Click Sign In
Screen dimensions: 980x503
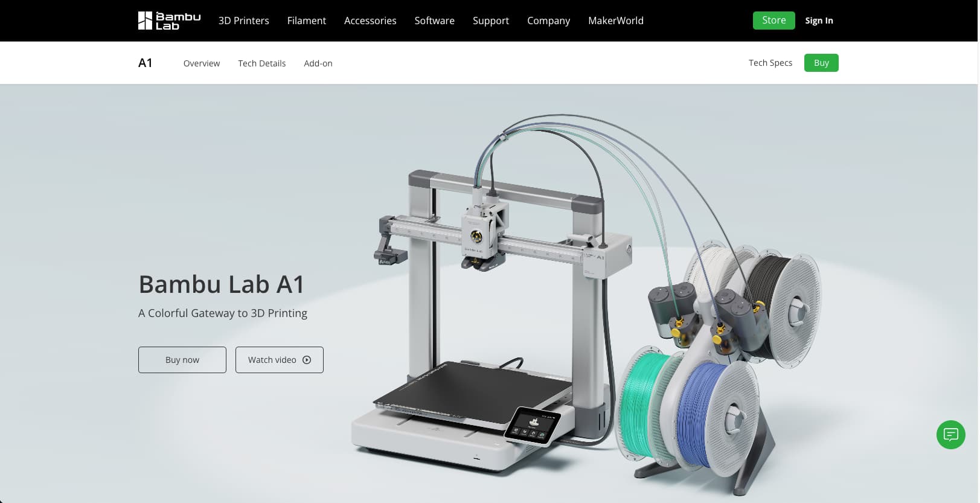coord(819,21)
